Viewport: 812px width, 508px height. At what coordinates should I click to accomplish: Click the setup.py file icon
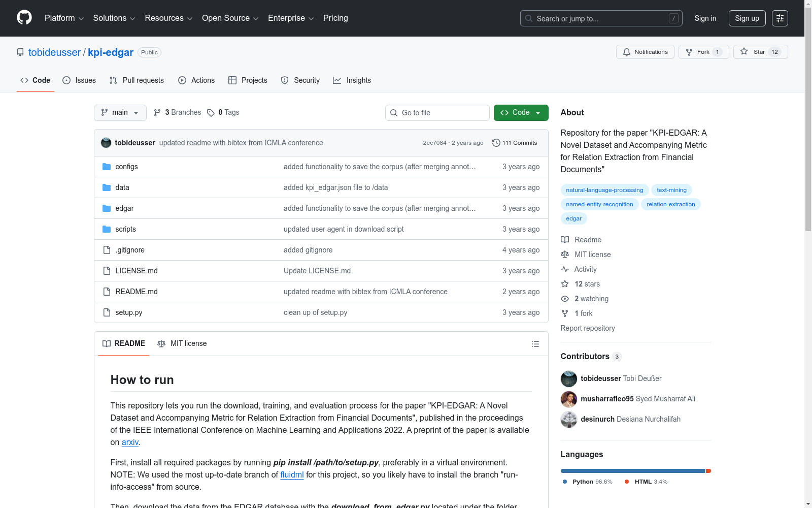(x=107, y=312)
